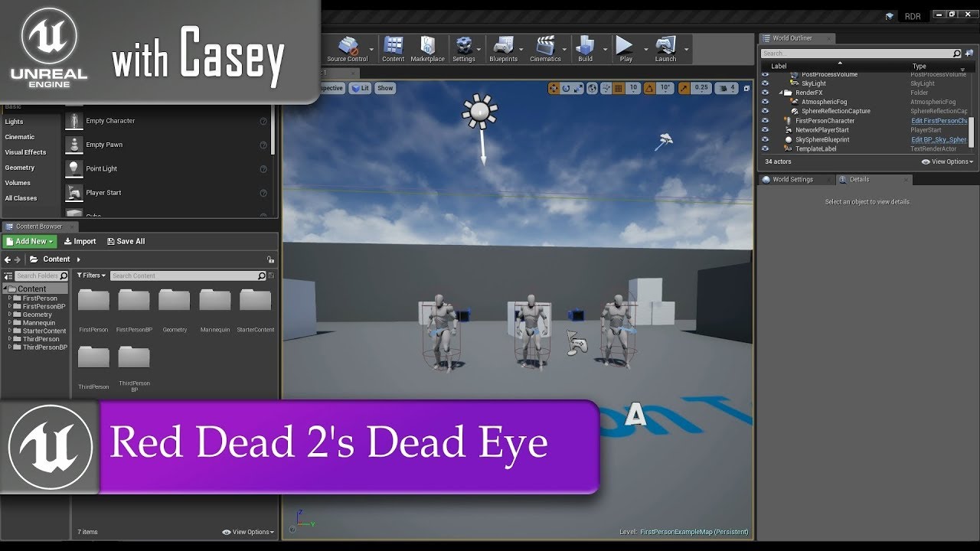Select the Lights category in Modes
The image size is (980, 551).
[x=15, y=122]
